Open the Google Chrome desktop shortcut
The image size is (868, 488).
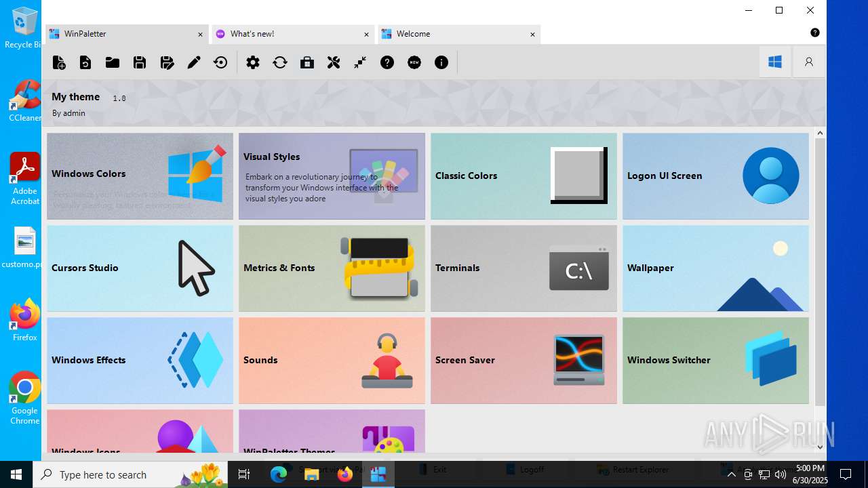pos(24,398)
